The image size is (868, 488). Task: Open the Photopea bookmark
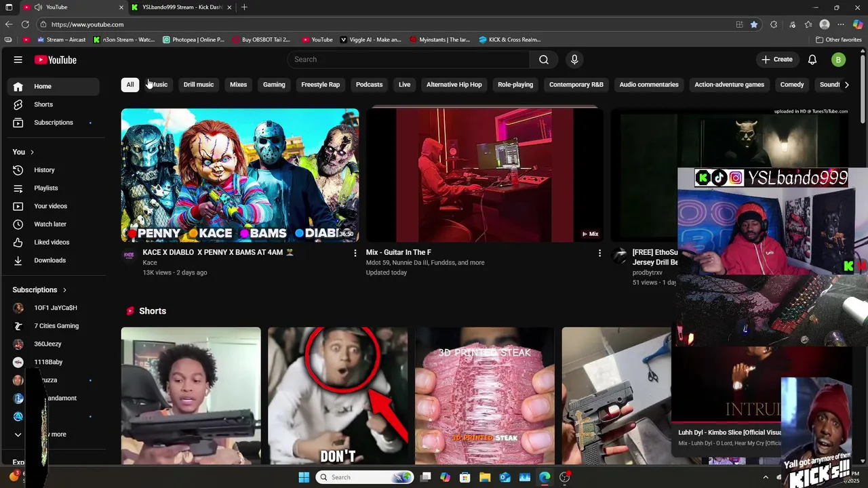(193, 39)
